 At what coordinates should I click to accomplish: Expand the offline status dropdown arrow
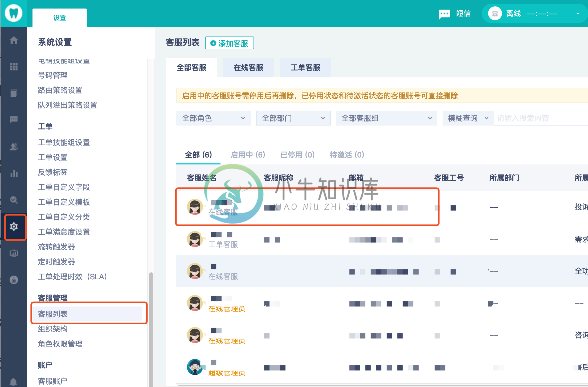[578, 14]
